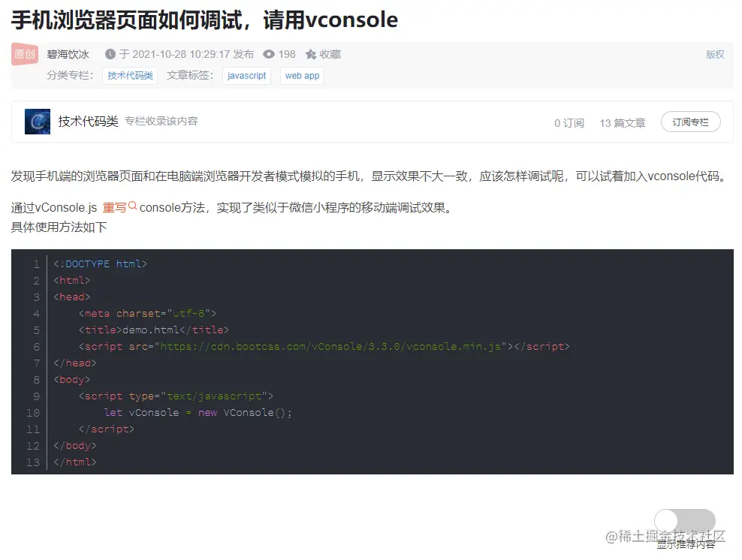Screen dimensions: 742x560
Task: Open the javascript article tag
Action: point(246,76)
